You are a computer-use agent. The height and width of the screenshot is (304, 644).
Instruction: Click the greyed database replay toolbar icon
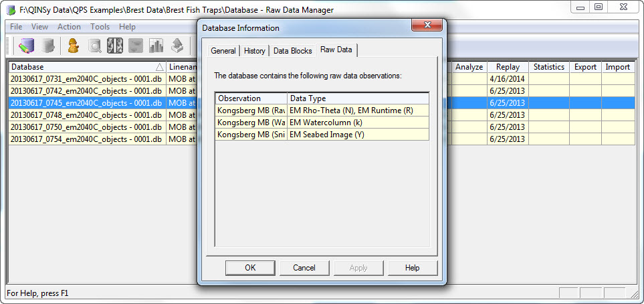tap(48, 46)
